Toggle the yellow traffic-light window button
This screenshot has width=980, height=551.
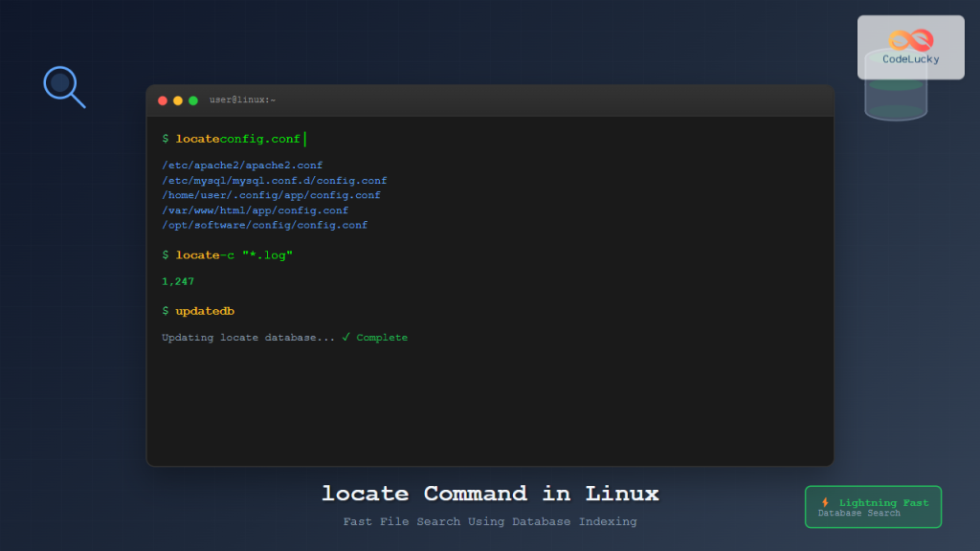pyautogui.click(x=176, y=99)
